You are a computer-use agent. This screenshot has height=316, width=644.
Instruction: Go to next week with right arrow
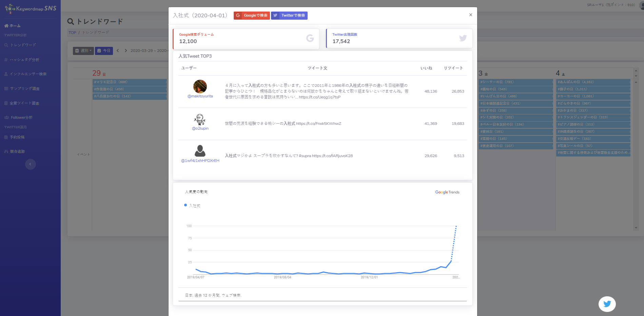[x=126, y=51]
